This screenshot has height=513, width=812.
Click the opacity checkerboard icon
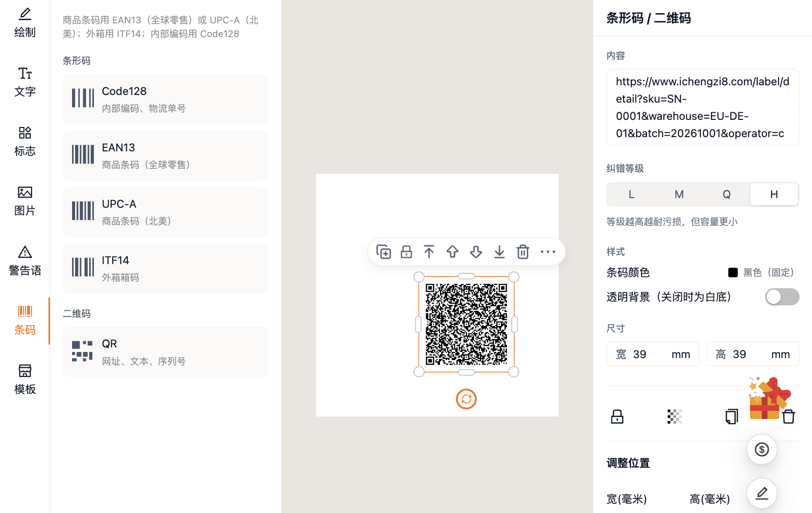click(674, 417)
